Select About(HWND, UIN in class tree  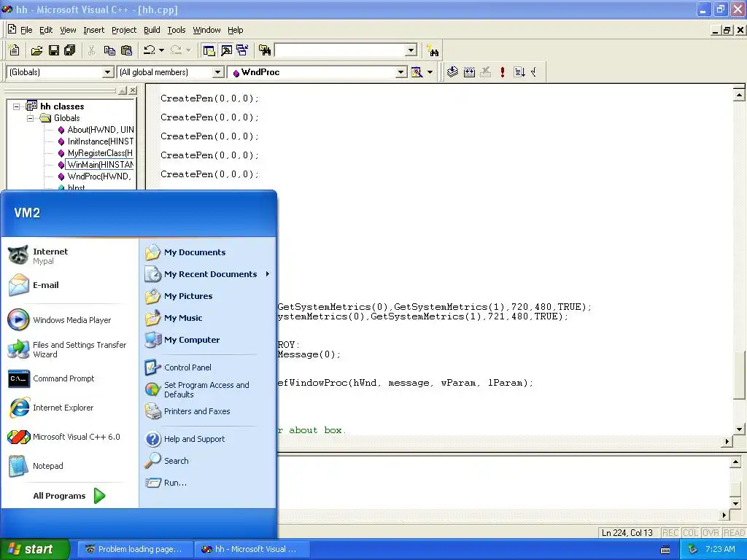click(101, 130)
